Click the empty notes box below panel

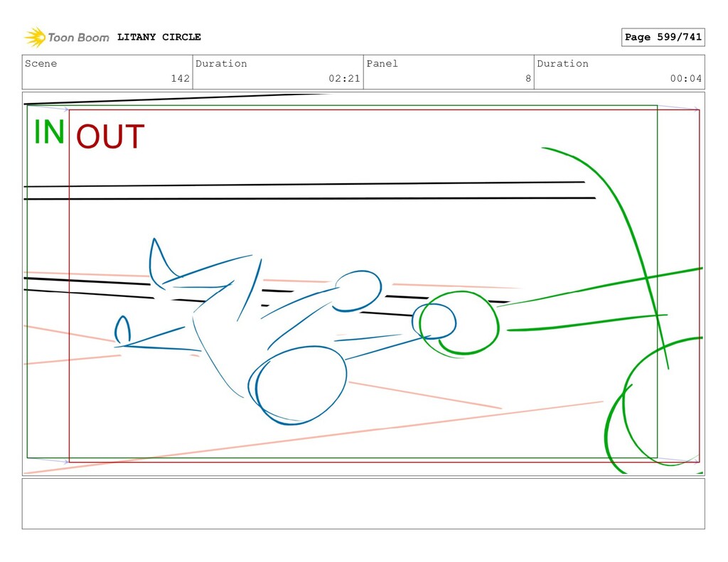363,504
